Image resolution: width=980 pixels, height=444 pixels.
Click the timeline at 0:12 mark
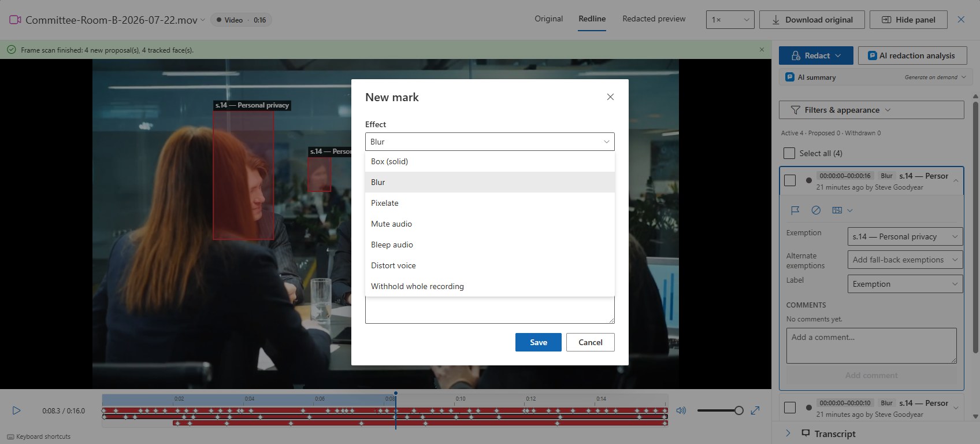[x=530, y=399]
